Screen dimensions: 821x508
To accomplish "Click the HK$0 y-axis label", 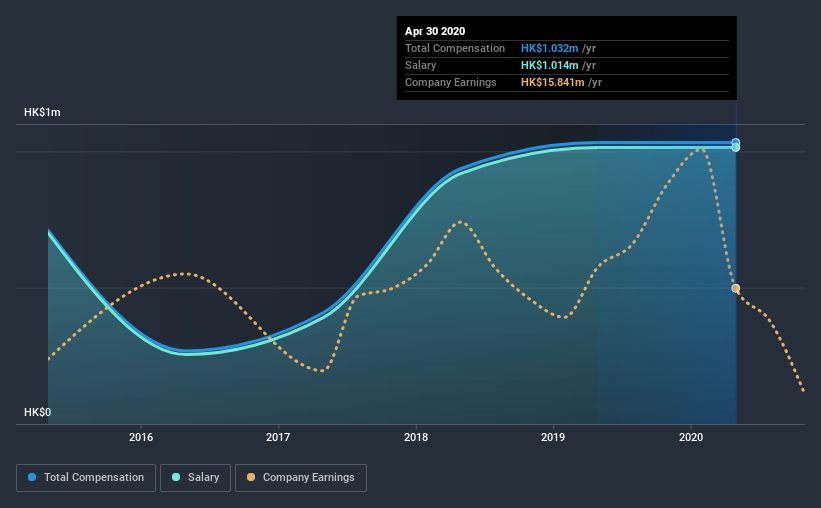I will pyautogui.click(x=38, y=412).
